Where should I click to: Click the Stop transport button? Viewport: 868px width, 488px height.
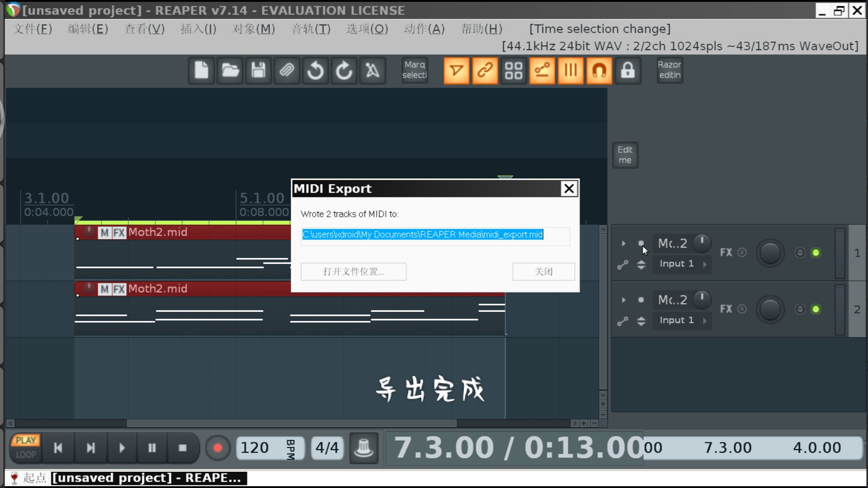182,448
